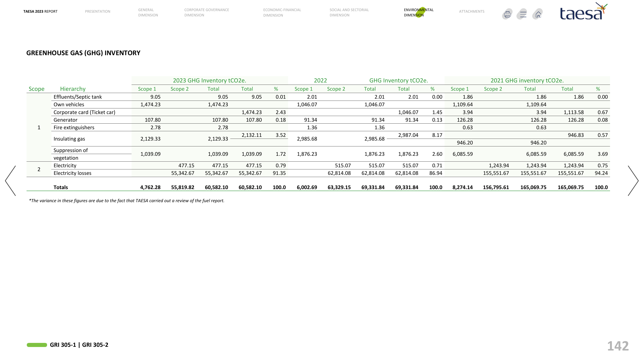
Task: Select the fuel report variance footnote
Action: click(126, 201)
